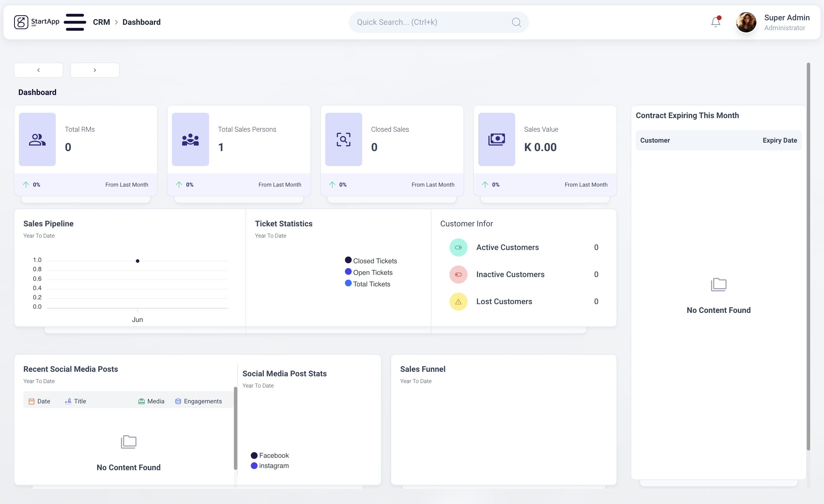The width and height of the screenshot is (824, 504).
Task: Toggle Closed Tickets legend series
Action: coord(371,261)
